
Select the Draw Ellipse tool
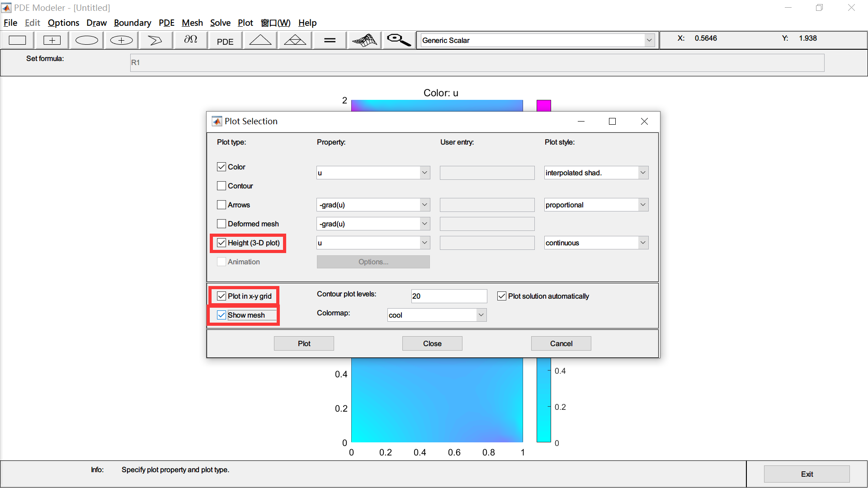coord(86,40)
